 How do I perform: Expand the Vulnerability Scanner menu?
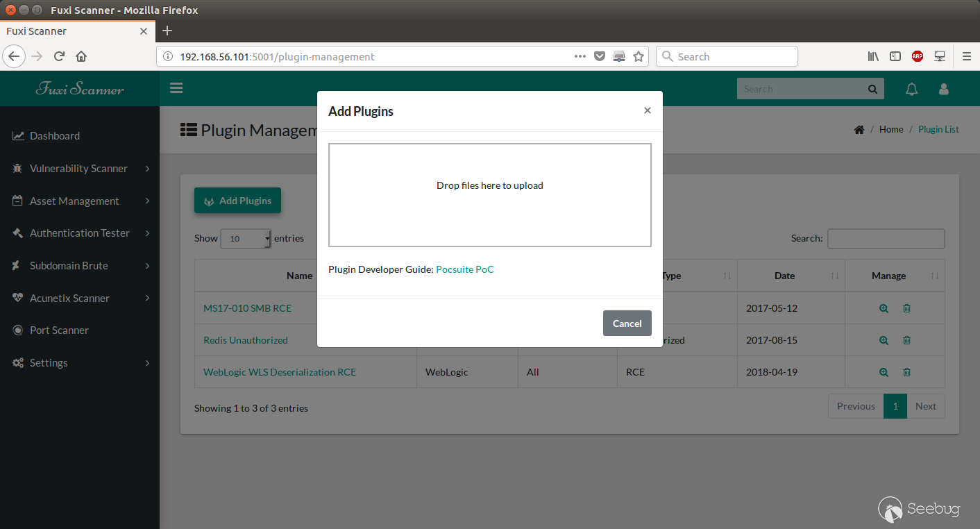(80, 168)
